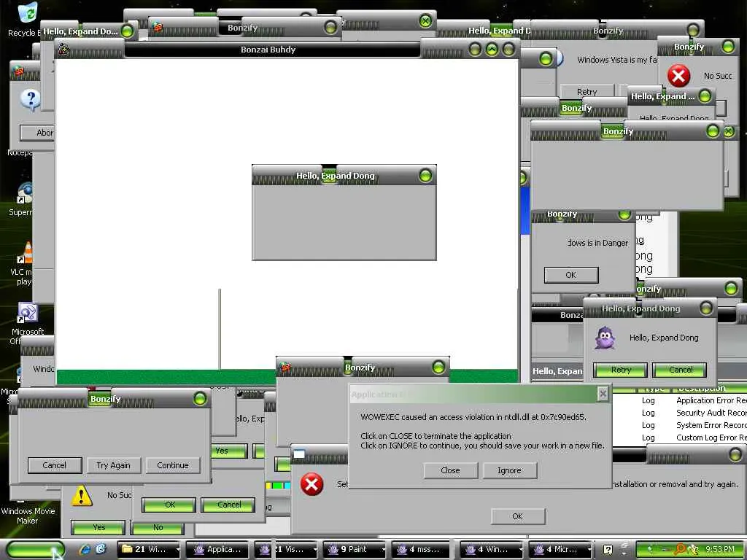Image resolution: width=747 pixels, height=560 pixels.
Task: Click the magnifier icon in the system tray
Action: coord(681,550)
